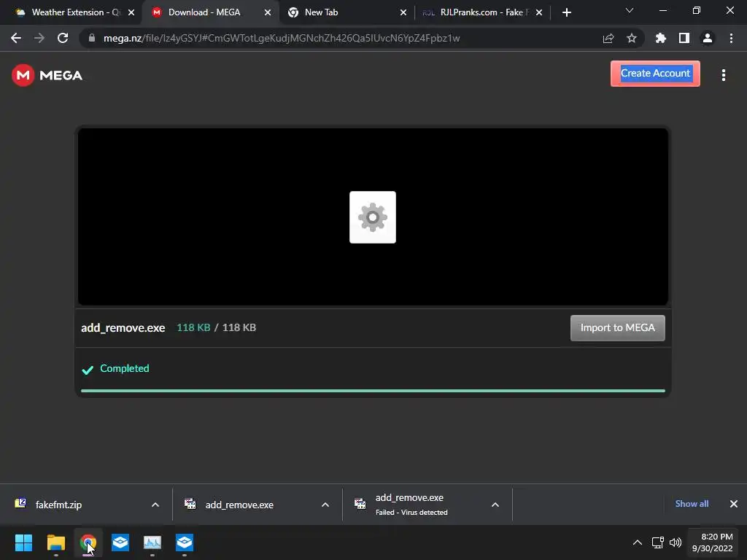Click the completed download progress bar
Screen dimensions: 747x560
pos(373,391)
